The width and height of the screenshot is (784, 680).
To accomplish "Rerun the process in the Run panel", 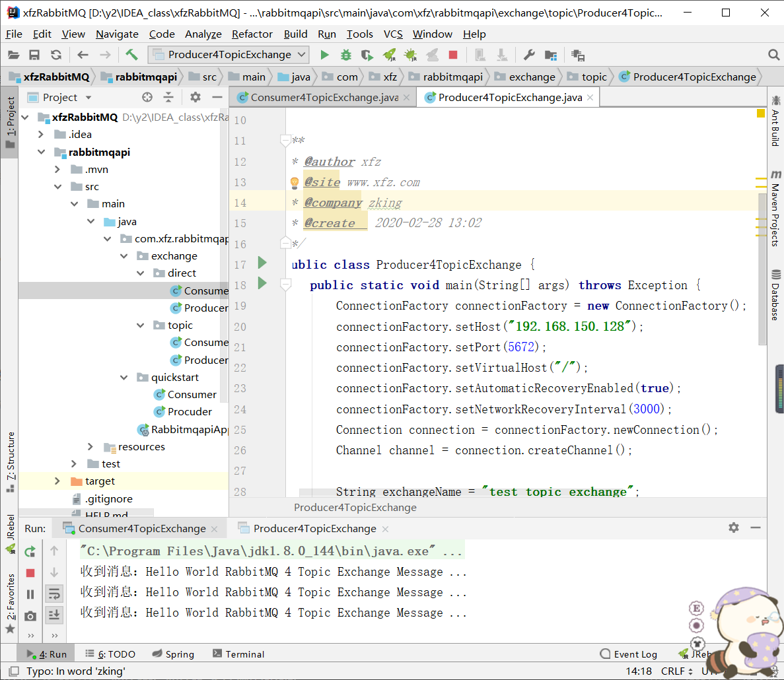I will 30,552.
